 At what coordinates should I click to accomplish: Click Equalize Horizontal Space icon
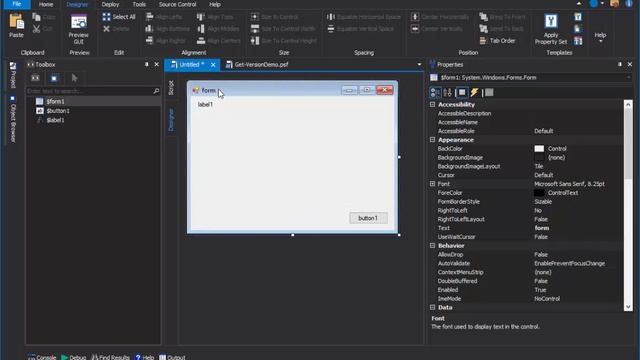click(331, 17)
